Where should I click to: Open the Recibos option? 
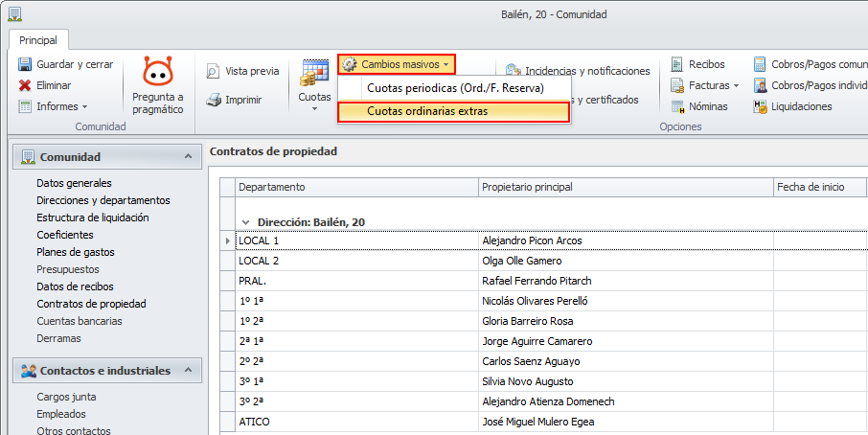(677, 64)
